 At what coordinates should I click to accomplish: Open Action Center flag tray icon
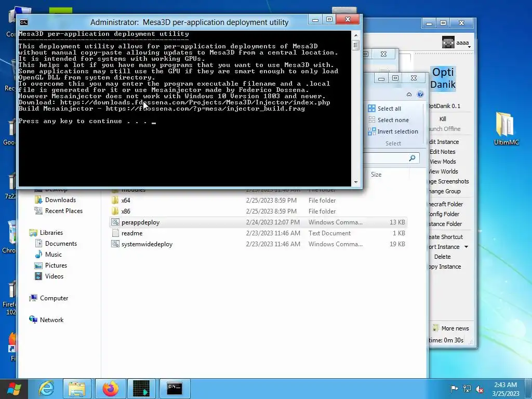coord(454,389)
